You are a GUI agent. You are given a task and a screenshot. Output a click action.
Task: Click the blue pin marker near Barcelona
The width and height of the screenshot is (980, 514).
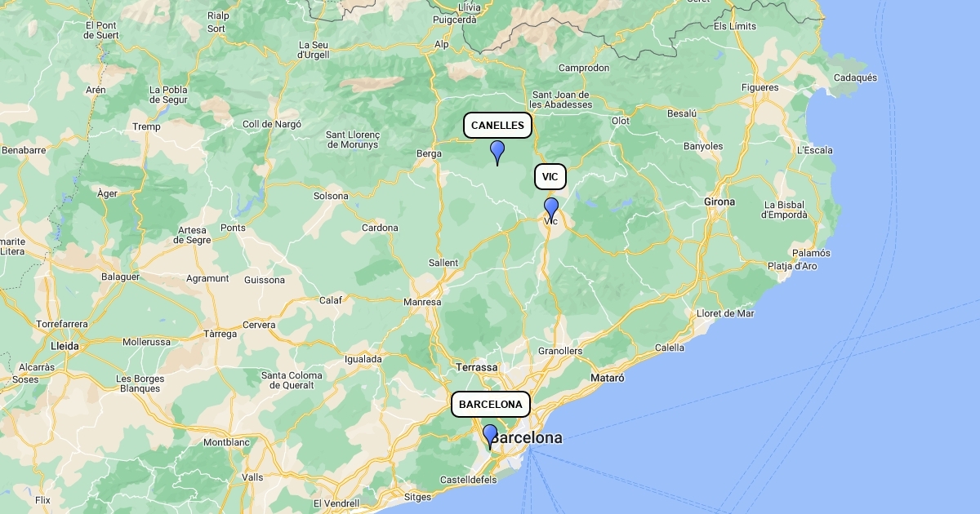pos(490,436)
